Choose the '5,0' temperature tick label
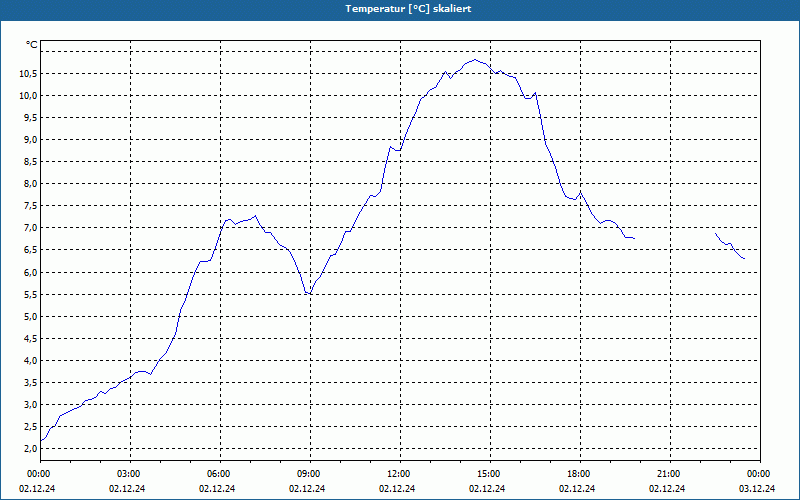Image resolution: width=800 pixels, height=500 pixels. (x=30, y=316)
